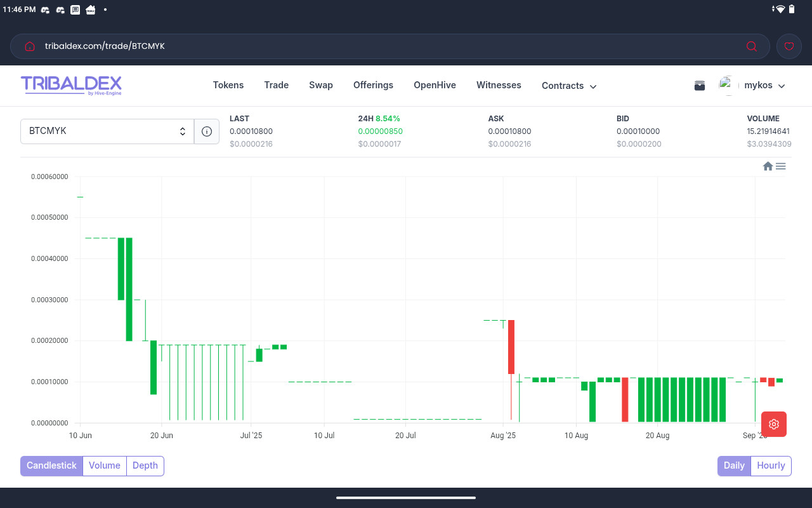Click the browser home icon in address bar

pos(29,46)
